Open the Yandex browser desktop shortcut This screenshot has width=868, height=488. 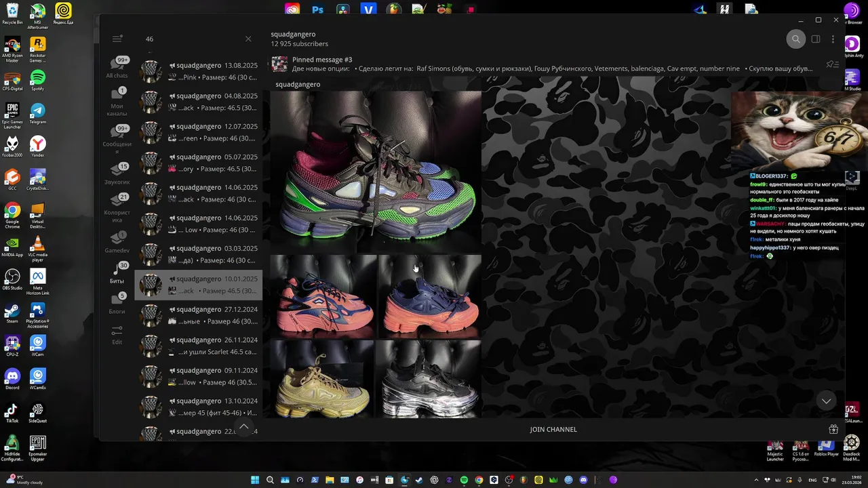[38, 146]
